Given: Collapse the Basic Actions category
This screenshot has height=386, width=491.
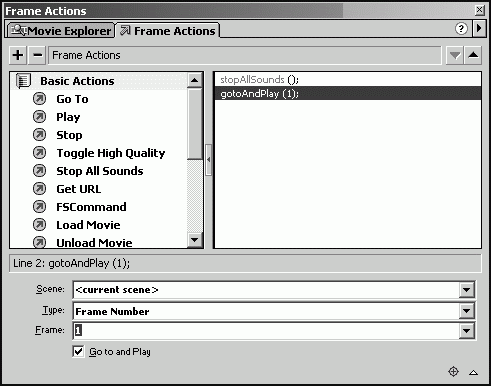Looking at the screenshot, I should pos(77,81).
